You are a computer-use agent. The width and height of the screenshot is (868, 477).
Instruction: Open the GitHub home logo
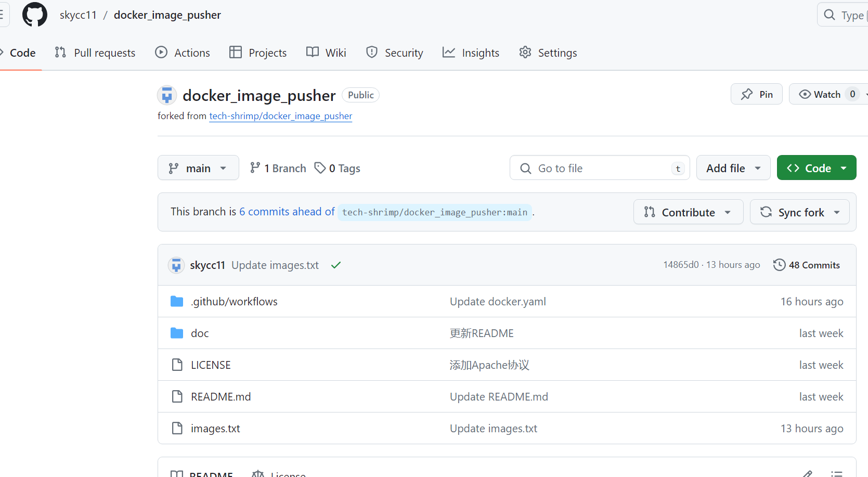click(x=35, y=15)
